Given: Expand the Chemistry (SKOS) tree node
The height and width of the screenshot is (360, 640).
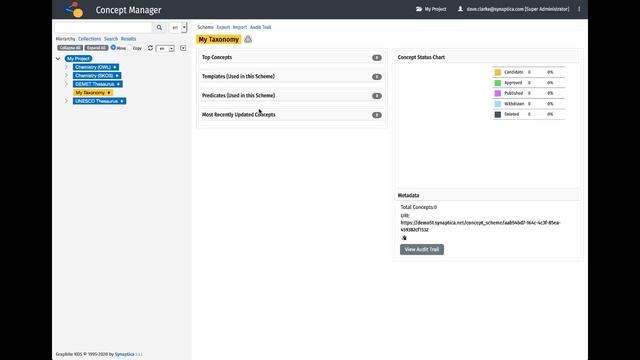Looking at the screenshot, I should tap(67, 76).
